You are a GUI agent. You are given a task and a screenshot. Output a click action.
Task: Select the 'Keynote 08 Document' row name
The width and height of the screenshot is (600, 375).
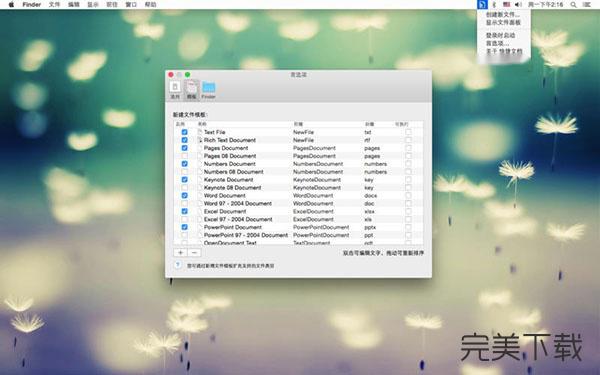[232, 188]
